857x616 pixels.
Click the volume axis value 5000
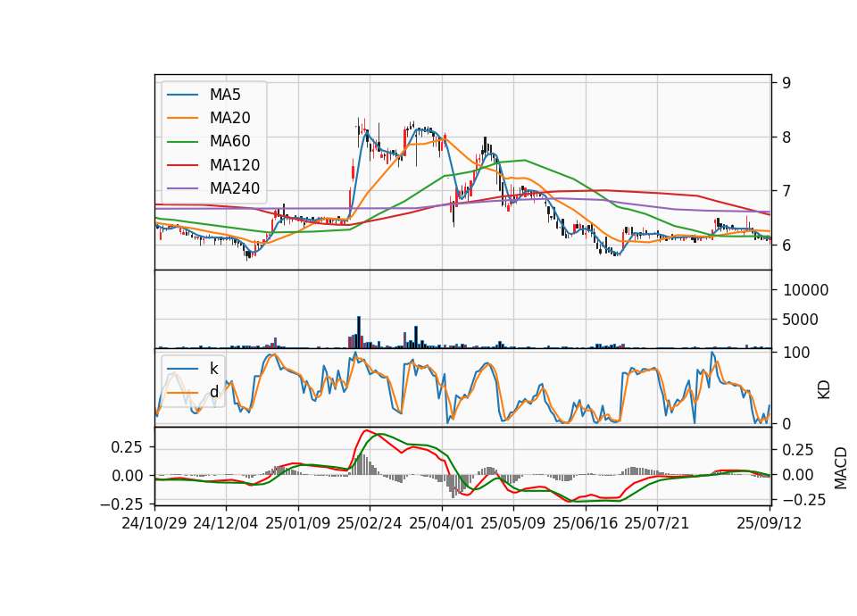pyautogui.click(x=800, y=320)
